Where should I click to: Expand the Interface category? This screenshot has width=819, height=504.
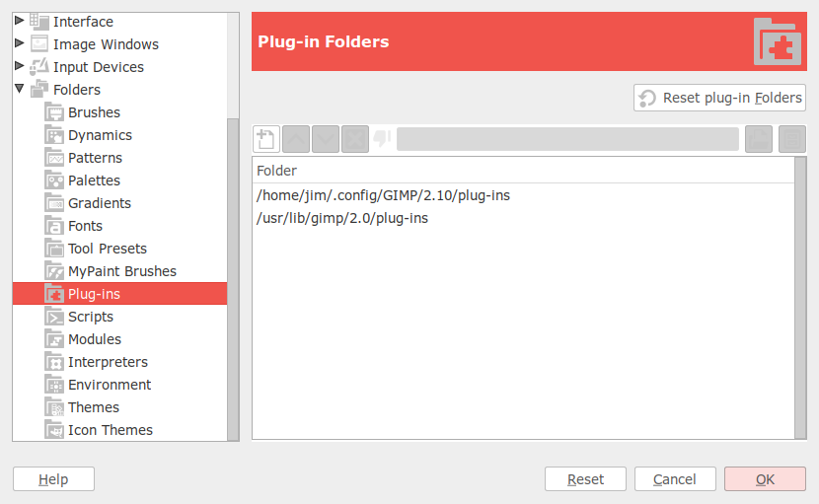[x=20, y=21]
